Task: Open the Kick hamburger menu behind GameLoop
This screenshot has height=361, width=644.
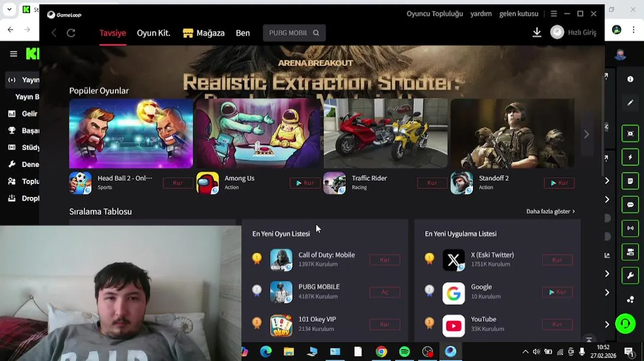Action: point(14,54)
